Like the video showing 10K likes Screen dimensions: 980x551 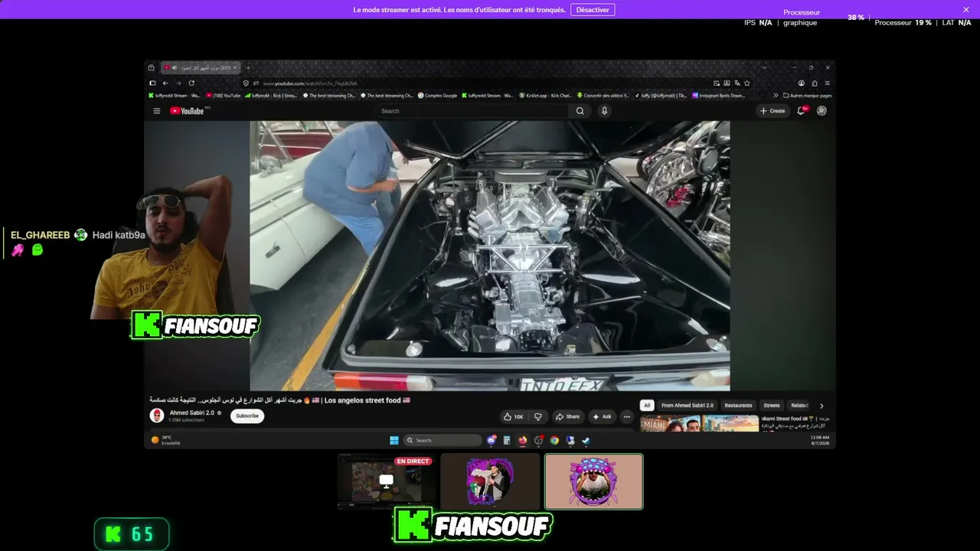[513, 416]
